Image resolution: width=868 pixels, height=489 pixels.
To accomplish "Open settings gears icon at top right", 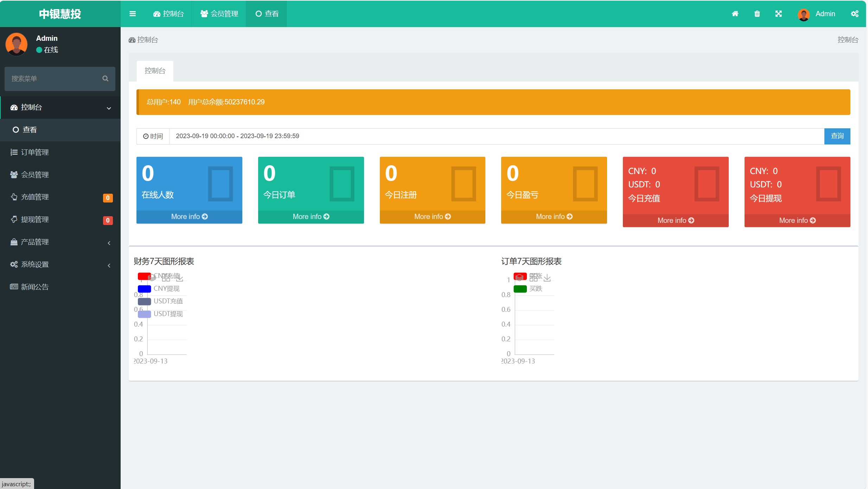I will [x=855, y=14].
